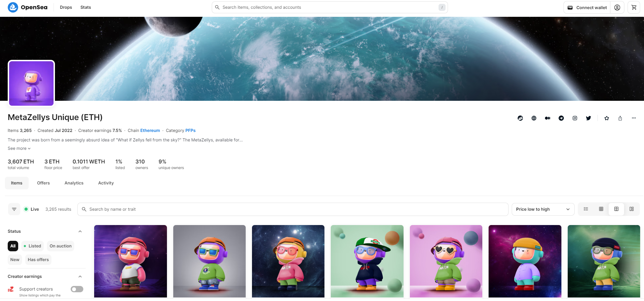Open the NFT with green white cap
Screen dimensions: 644x301
pyautogui.click(x=367, y=261)
